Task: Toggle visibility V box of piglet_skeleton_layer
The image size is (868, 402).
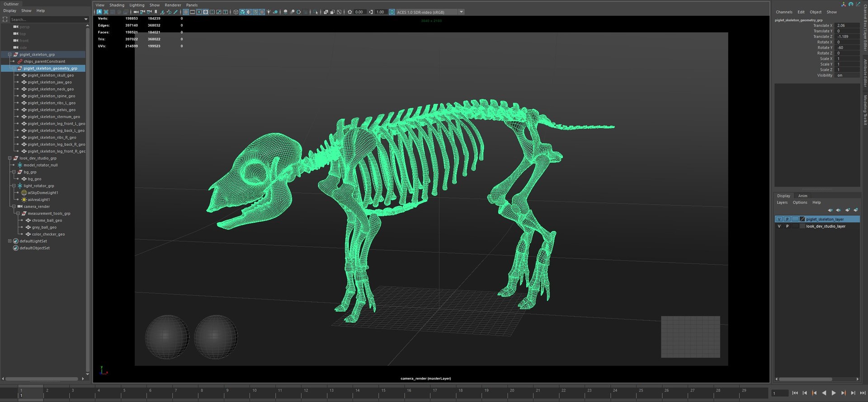Action: [x=779, y=219]
